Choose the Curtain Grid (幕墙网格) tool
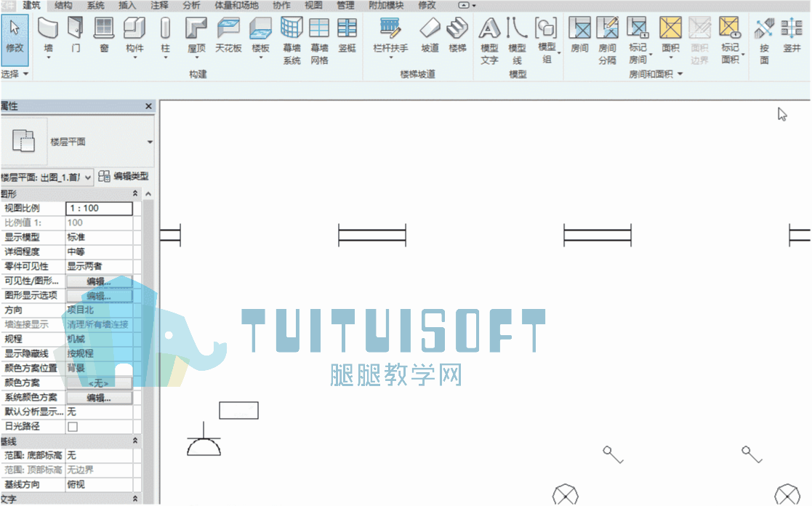Viewport: 812px width, 506px height. tap(320, 41)
